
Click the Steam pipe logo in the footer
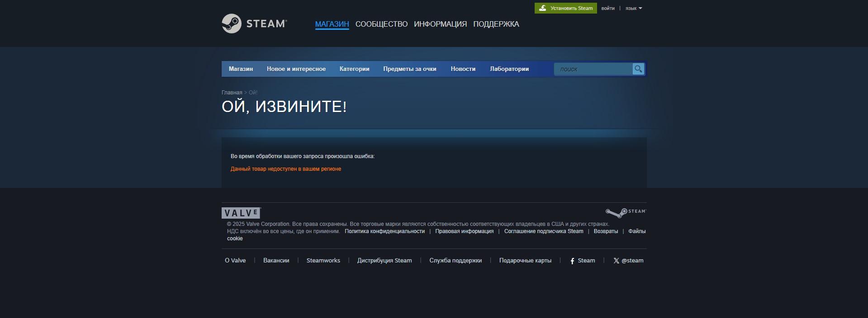[x=626, y=212]
